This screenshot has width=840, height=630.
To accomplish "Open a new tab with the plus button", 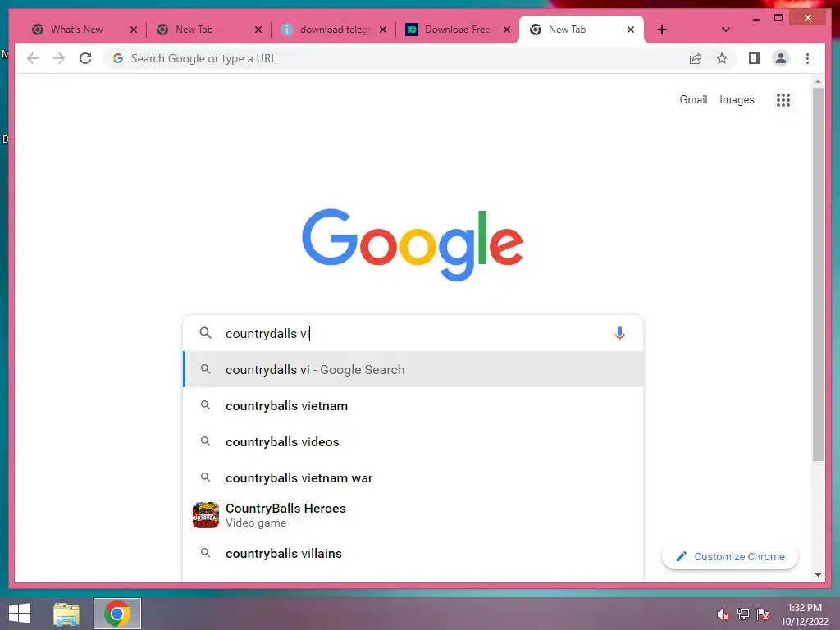I will [x=662, y=30].
